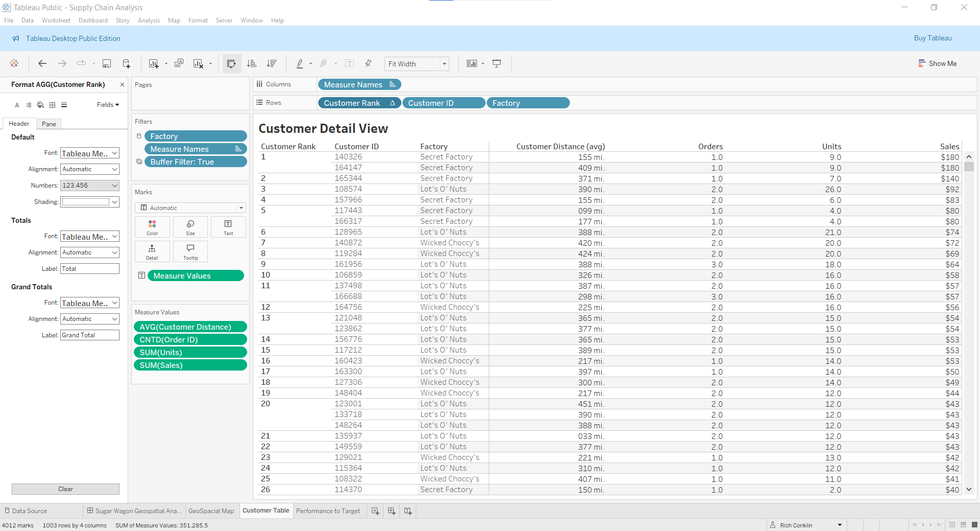This screenshot has height=531, width=980.
Task: Open the Analysis menu
Action: [149, 20]
